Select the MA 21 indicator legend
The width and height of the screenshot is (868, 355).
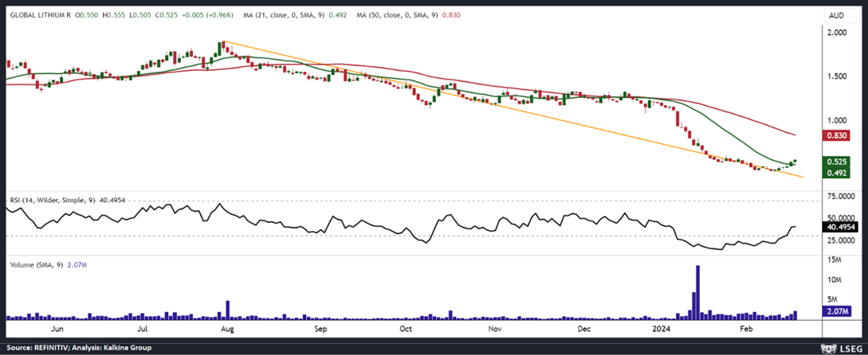click(x=295, y=15)
